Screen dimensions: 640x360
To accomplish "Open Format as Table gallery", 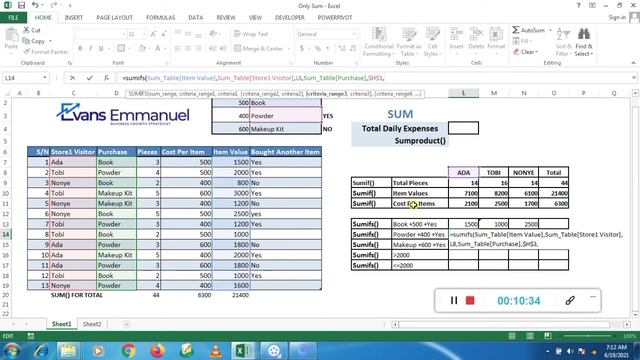I will click(409, 42).
